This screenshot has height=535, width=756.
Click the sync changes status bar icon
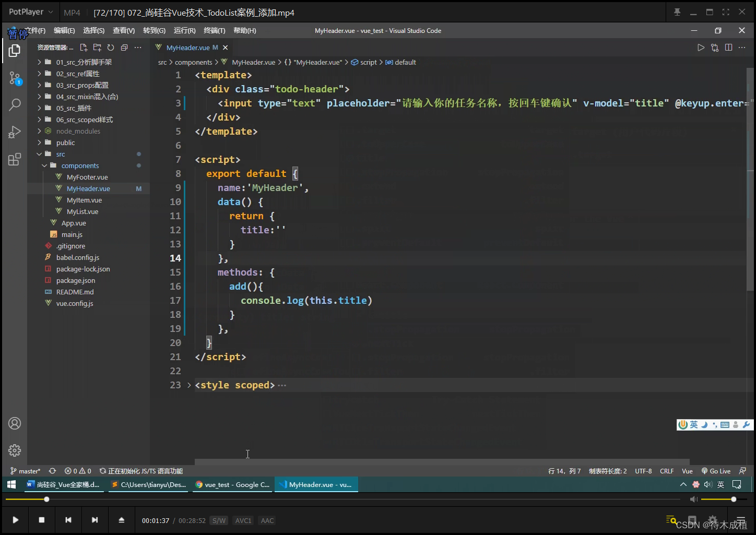52,471
